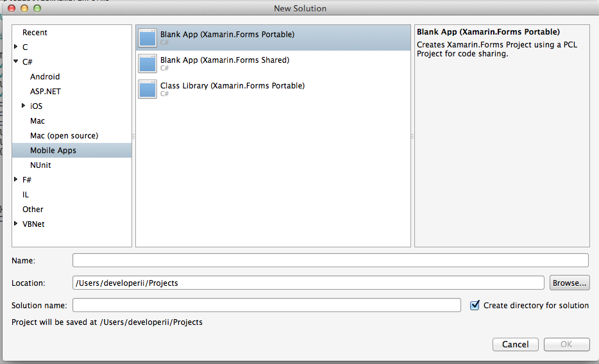
Task: Click the Blank App (Xamarin.Forms Portable) template icon
Action: pos(148,38)
